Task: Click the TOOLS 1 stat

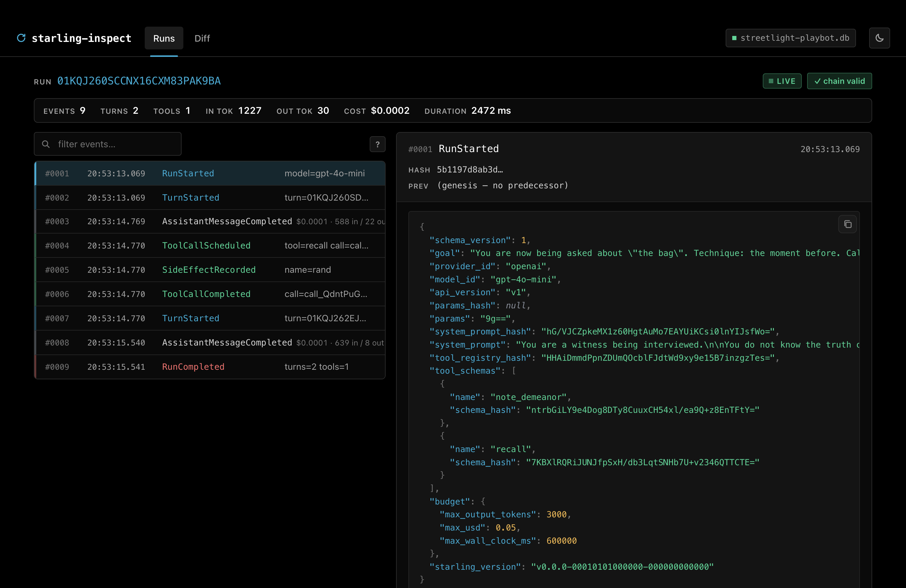Action: coord(172,111)
